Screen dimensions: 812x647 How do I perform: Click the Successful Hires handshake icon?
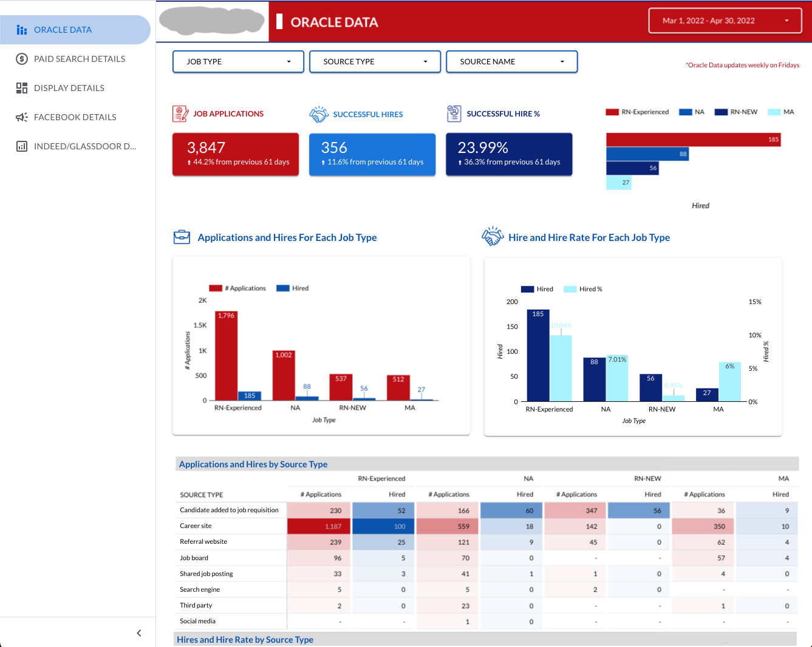[x=318, y=113]
